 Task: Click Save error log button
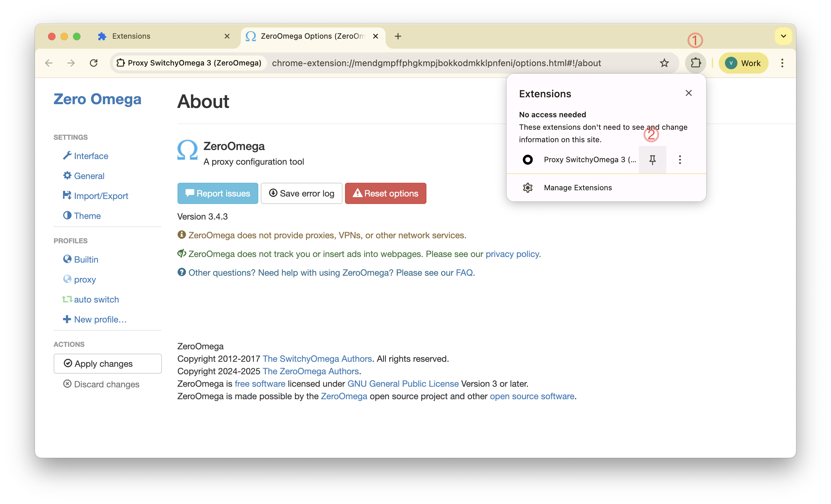302,193
